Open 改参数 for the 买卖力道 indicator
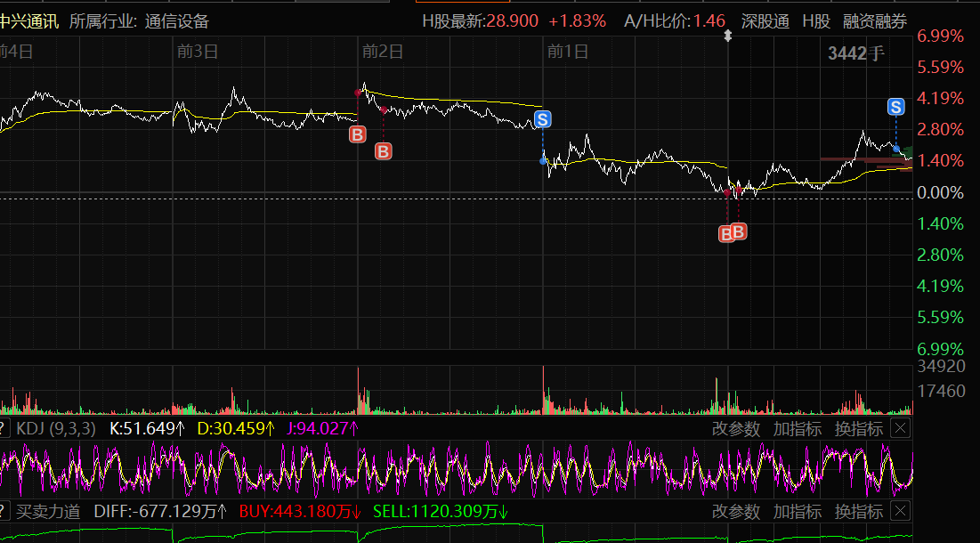This screenshot has width=980, height=543. (x=736, y=512)
